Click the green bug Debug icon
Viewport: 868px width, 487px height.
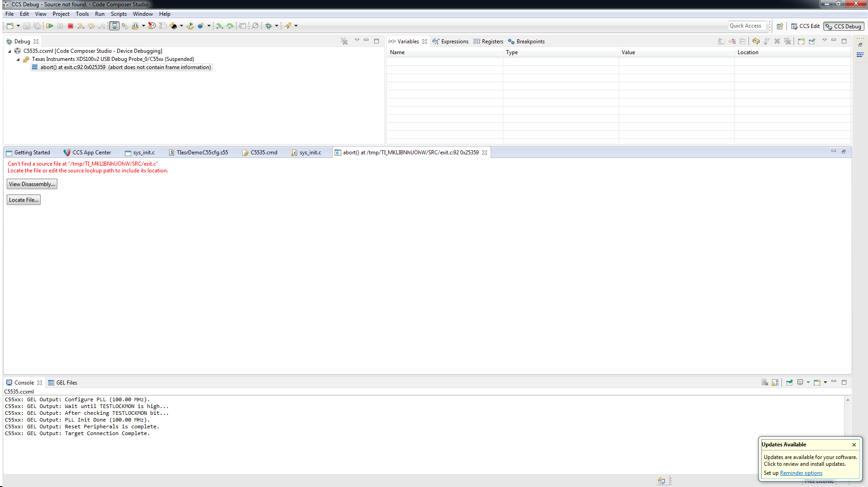269,26
